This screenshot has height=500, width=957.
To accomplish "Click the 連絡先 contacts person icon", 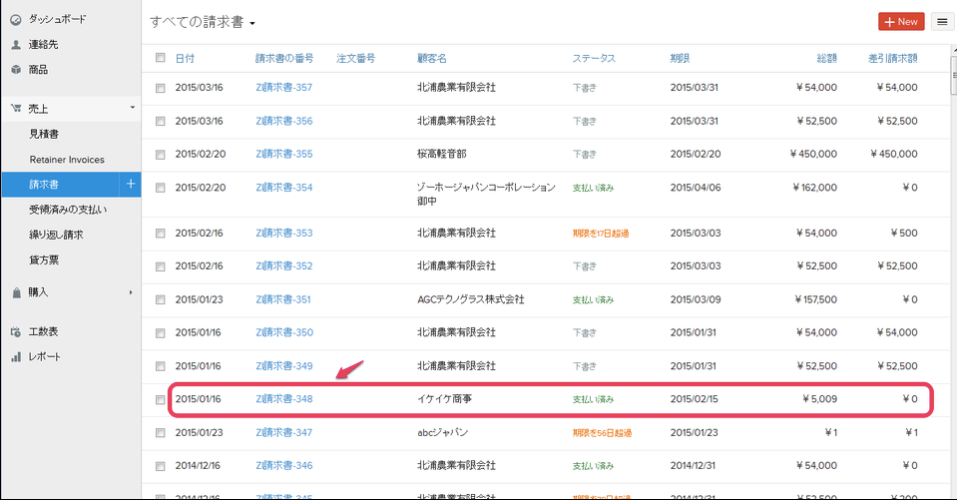I will pyautogui.click(x=16, y=45).
